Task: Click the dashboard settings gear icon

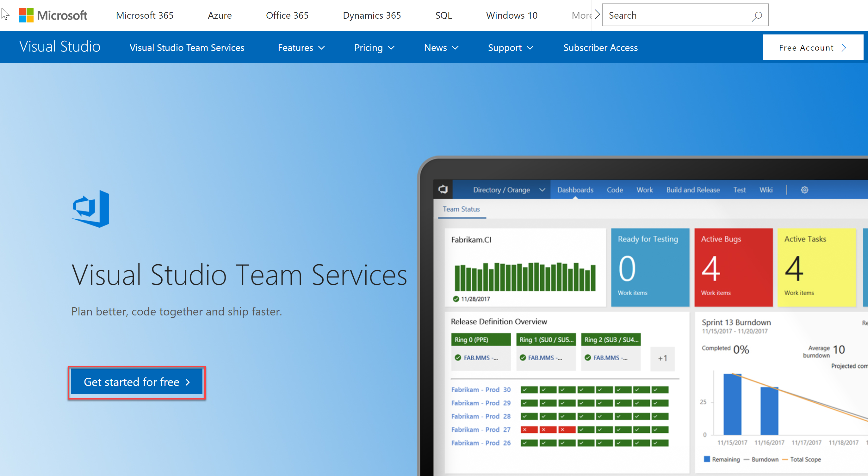Action: [804, 190]
